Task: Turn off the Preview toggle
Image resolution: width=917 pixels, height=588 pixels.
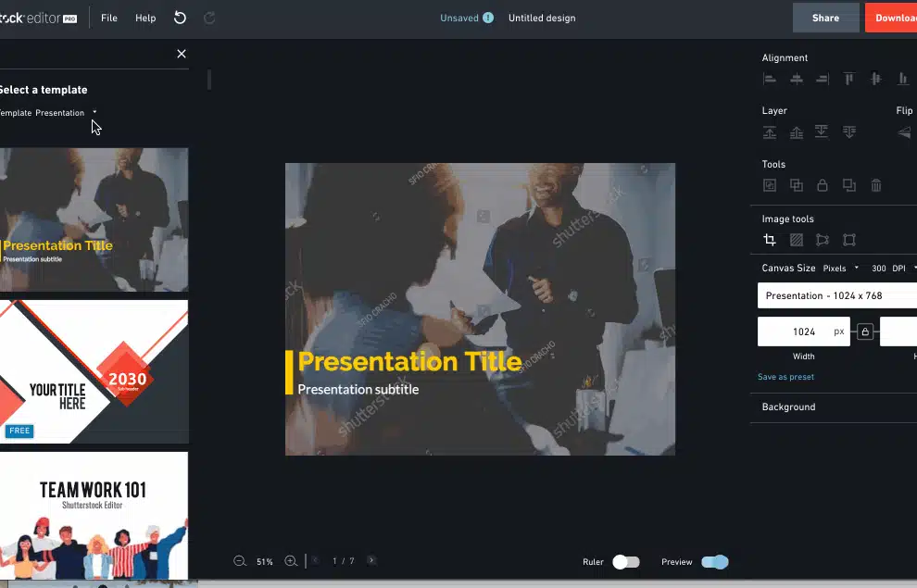Action: (714, 562)
